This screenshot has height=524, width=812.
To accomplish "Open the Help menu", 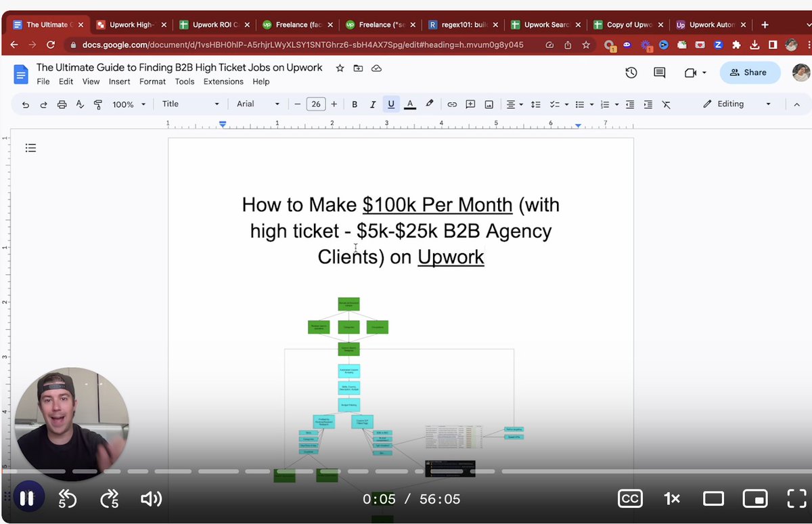I will 261,82.
